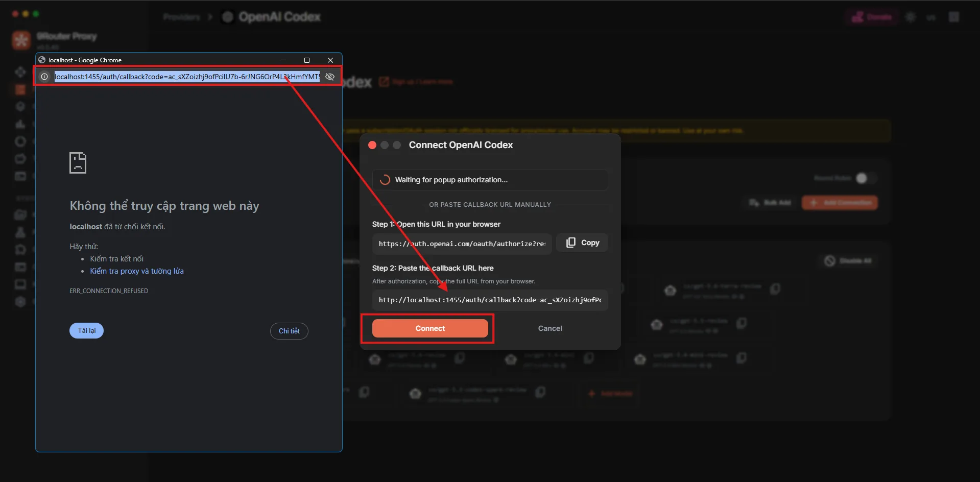Toggle the Round Robin switch

(866, 178)
